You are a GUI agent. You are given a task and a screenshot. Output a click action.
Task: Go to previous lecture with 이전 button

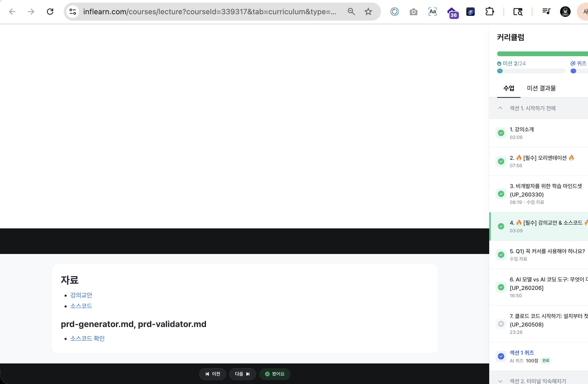(x=212, y=374)
